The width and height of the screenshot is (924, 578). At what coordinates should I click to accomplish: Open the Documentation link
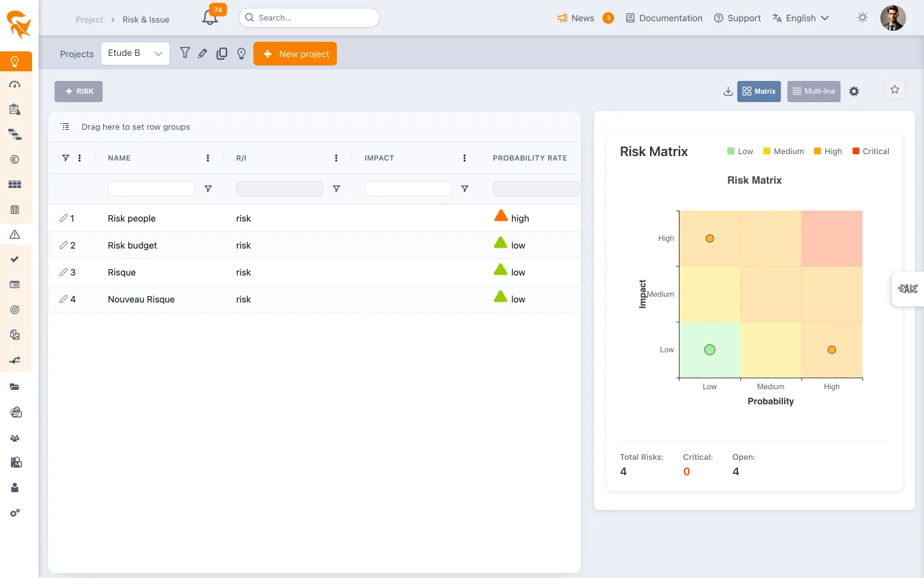[x=664, y=18]
